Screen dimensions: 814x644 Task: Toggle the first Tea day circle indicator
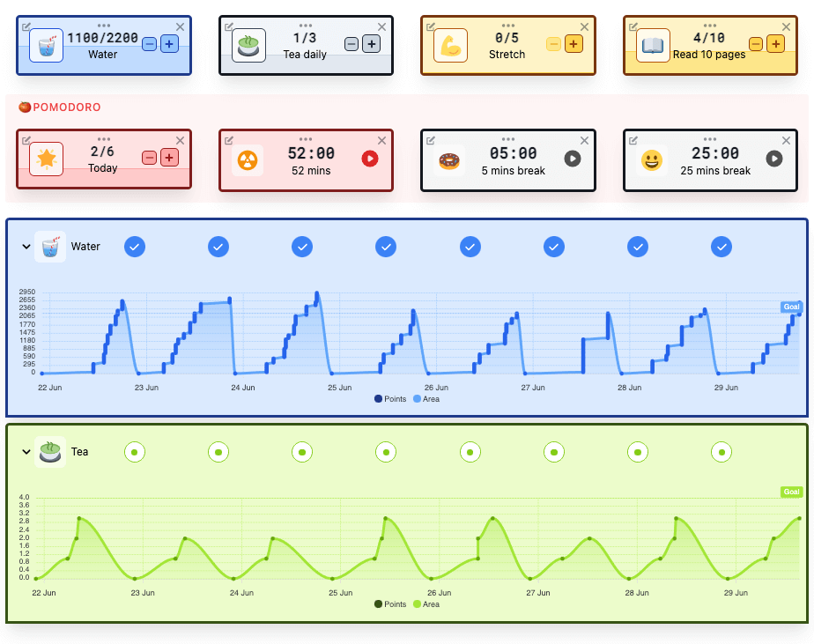(135, 452)
